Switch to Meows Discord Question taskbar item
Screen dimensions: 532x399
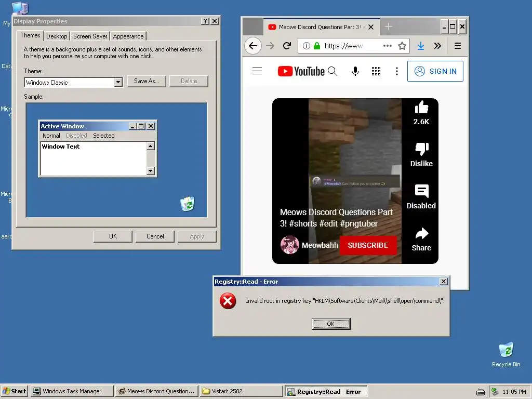coord(156,391)
